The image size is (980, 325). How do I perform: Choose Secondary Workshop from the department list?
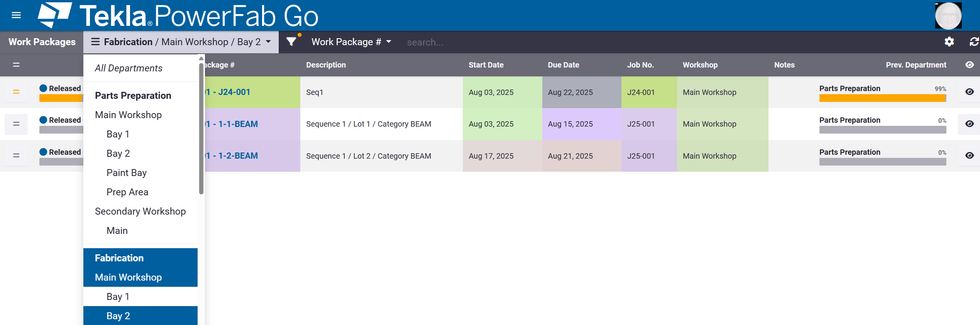140,211
